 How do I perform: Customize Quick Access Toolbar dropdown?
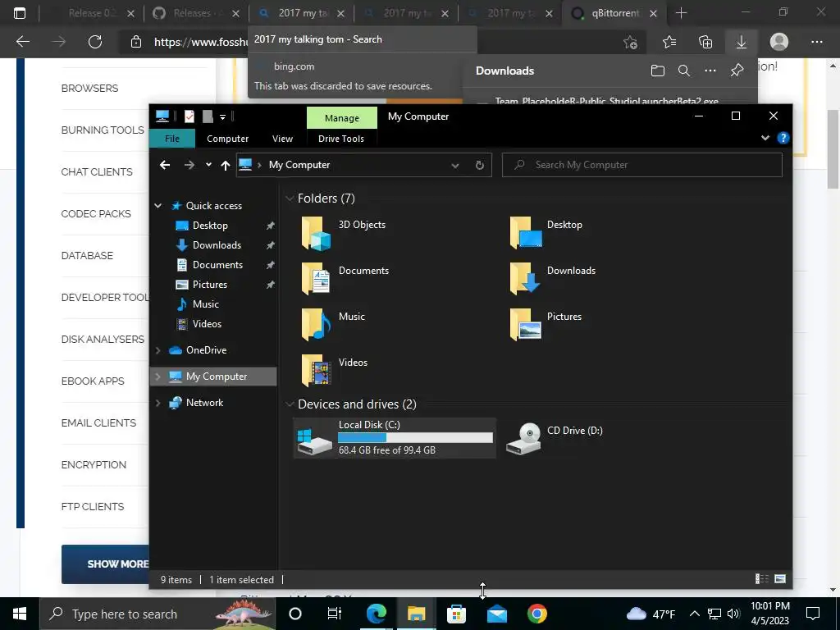[x=222, y=116]
